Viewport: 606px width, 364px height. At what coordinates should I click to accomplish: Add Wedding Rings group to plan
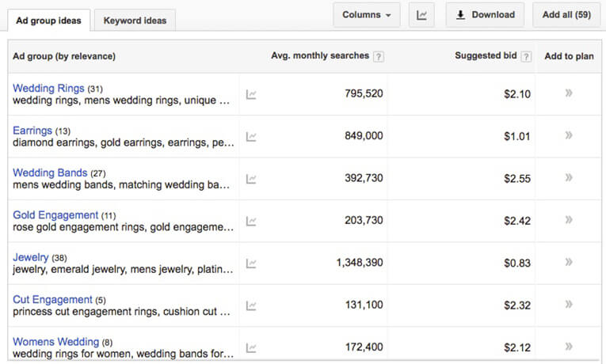(569, 93)
